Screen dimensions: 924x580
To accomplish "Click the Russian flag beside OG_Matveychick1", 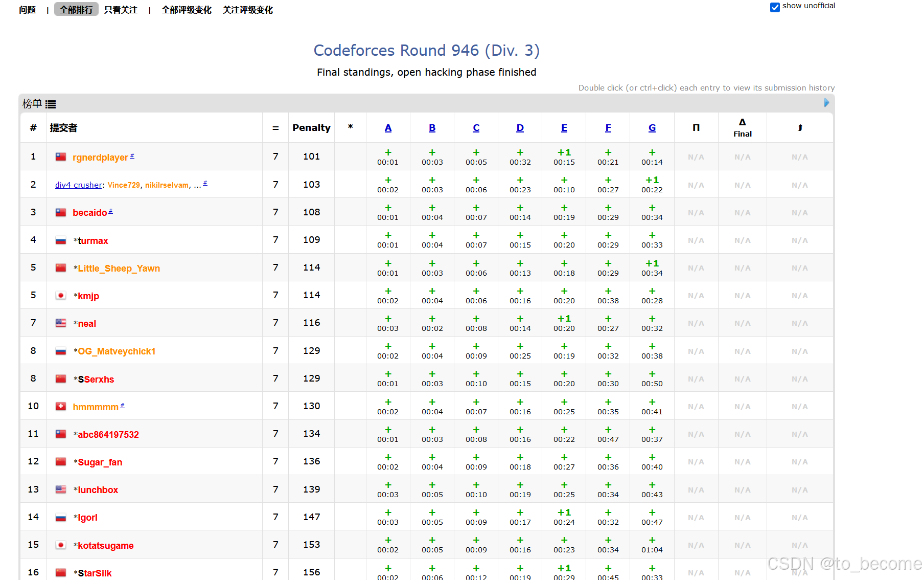I will tap(61, 351).
